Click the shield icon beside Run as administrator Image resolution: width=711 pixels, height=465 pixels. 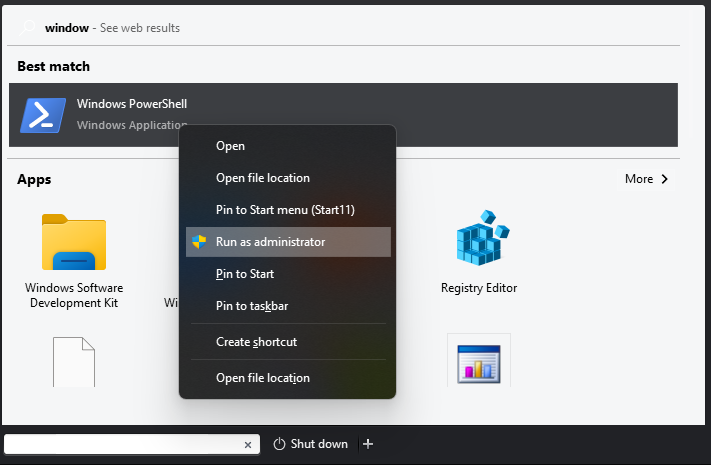199,242
